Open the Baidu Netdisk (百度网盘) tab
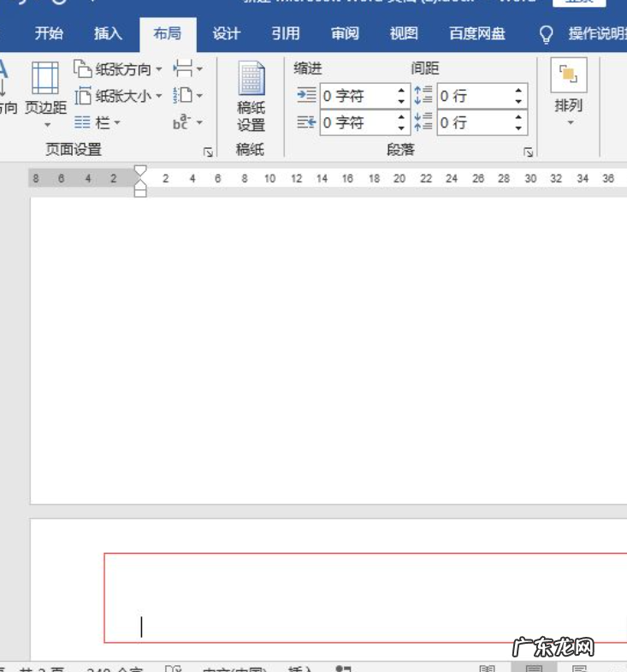Viewport: 627px width, 672px height. [x=477, y=34]
